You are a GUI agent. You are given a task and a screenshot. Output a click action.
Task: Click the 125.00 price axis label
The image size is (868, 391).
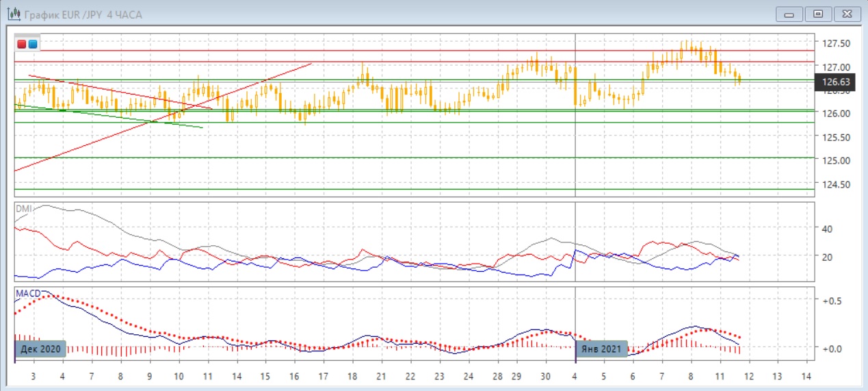point(836,161)
